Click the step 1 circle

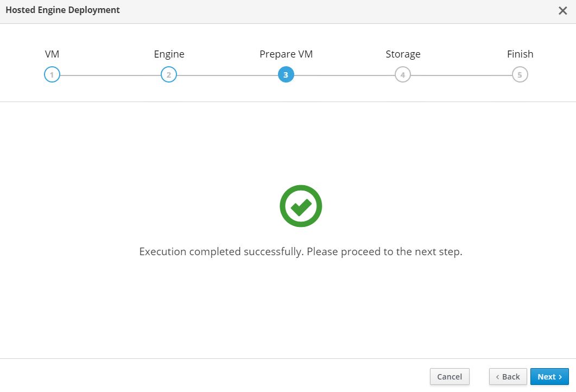52,75
